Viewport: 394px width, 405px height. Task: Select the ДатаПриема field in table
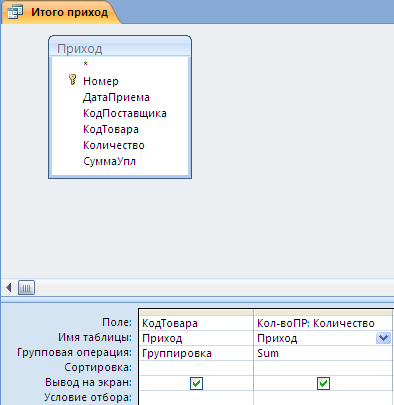tap(116, 97)
